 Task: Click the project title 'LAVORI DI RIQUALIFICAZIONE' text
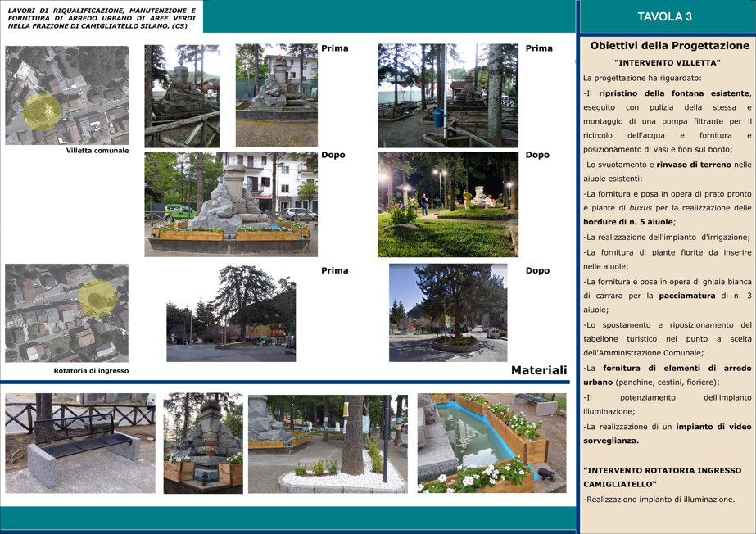click(102, 18)
